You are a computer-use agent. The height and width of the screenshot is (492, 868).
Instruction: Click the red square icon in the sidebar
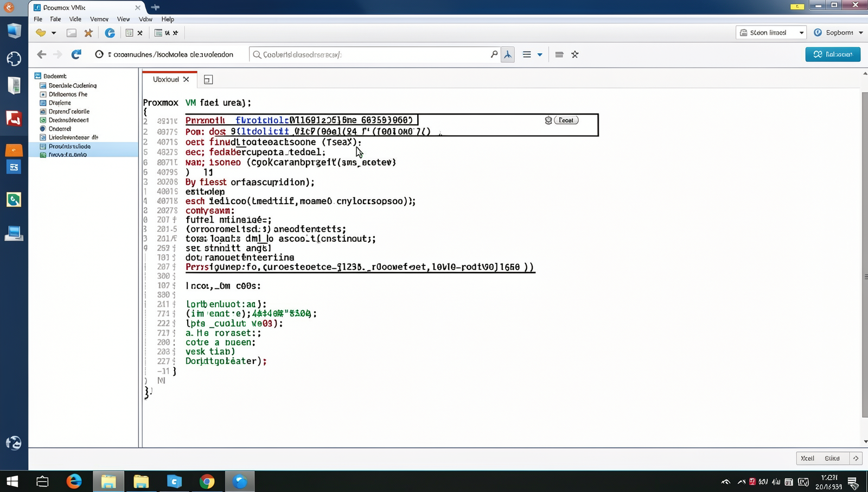click(x=14, y=118)
